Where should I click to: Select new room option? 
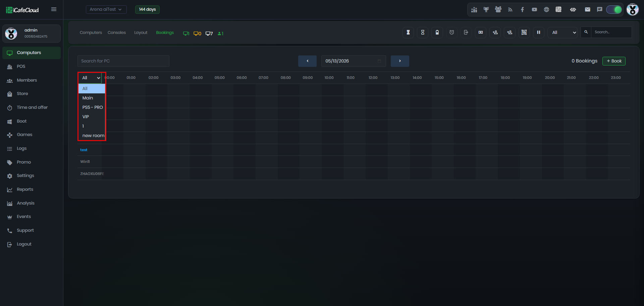92,136
